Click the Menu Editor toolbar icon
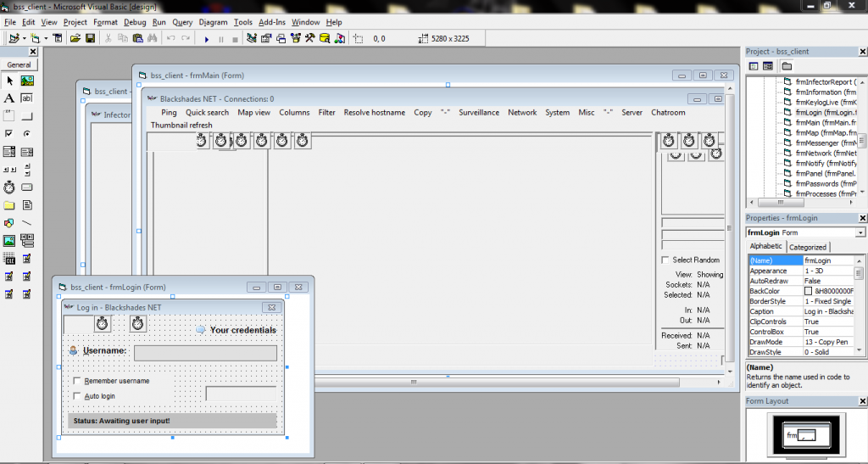The width and height of the screenshot is (868, 464). tap(58, 38)
